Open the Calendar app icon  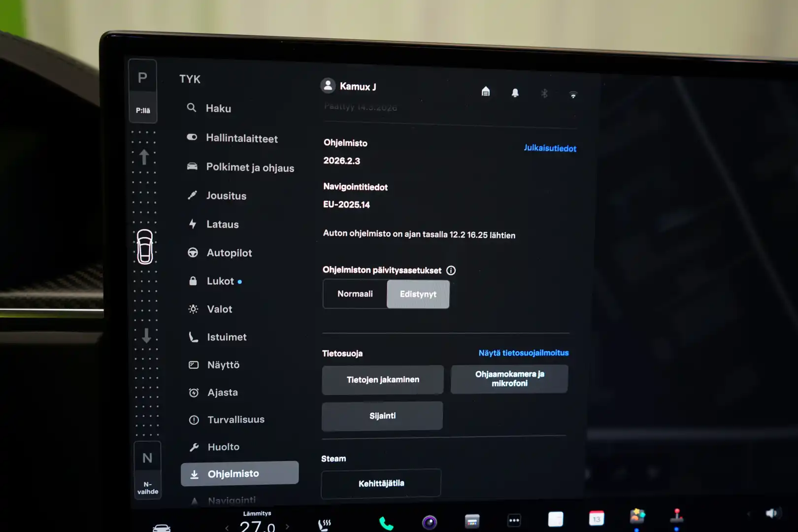[597, 518]
